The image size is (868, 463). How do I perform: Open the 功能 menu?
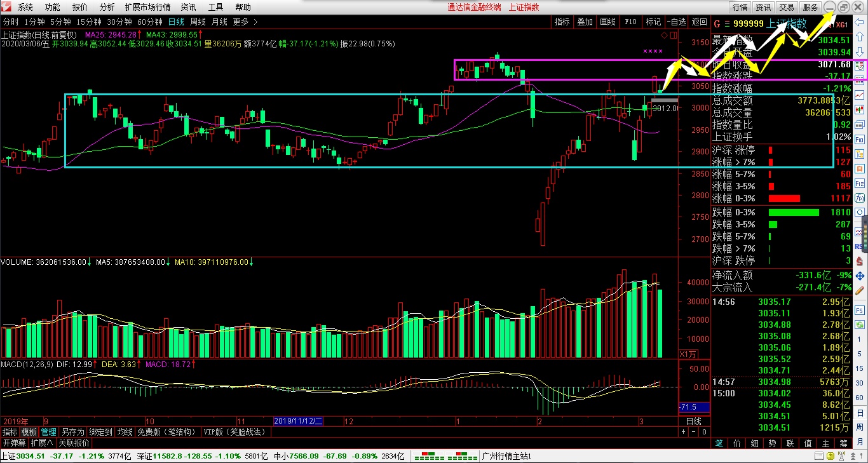[53, 7]
